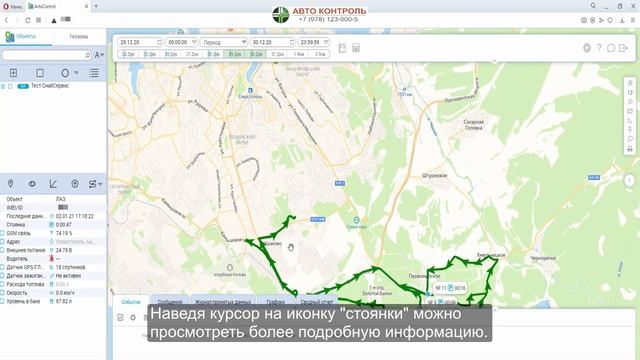Viewport: 640px width, 360px height.
Task: Open the end date calendar icon
Action: [291, 42]
